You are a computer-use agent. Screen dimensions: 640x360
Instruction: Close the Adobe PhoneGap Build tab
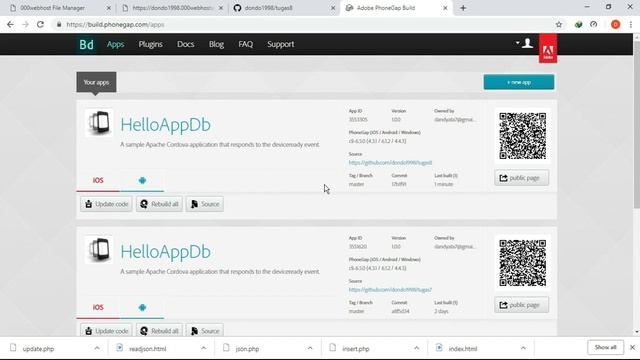point(445,8)
